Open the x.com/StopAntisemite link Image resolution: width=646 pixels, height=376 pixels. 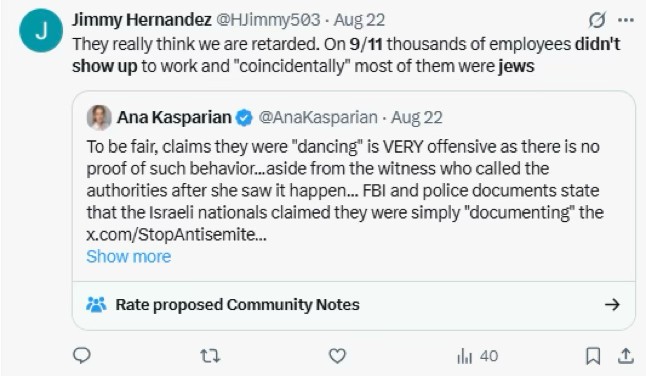tap(176, 234)
